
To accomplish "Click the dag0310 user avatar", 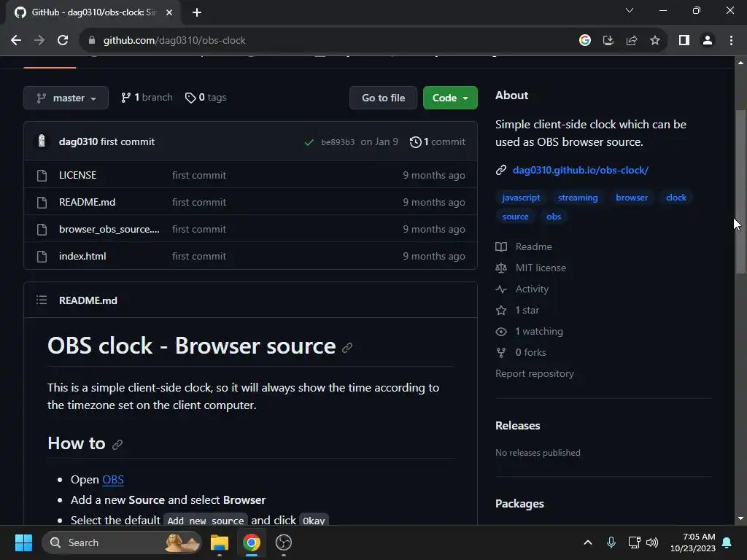I will [x=42, y=141].
